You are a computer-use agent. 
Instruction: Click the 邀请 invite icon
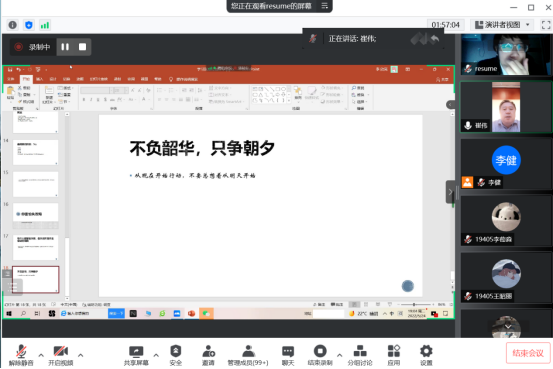(x=208, y=355)
